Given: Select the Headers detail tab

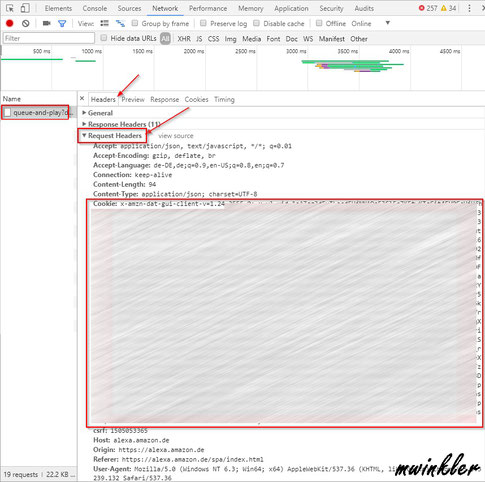Looking at the screenshot, I should point(103,99).
